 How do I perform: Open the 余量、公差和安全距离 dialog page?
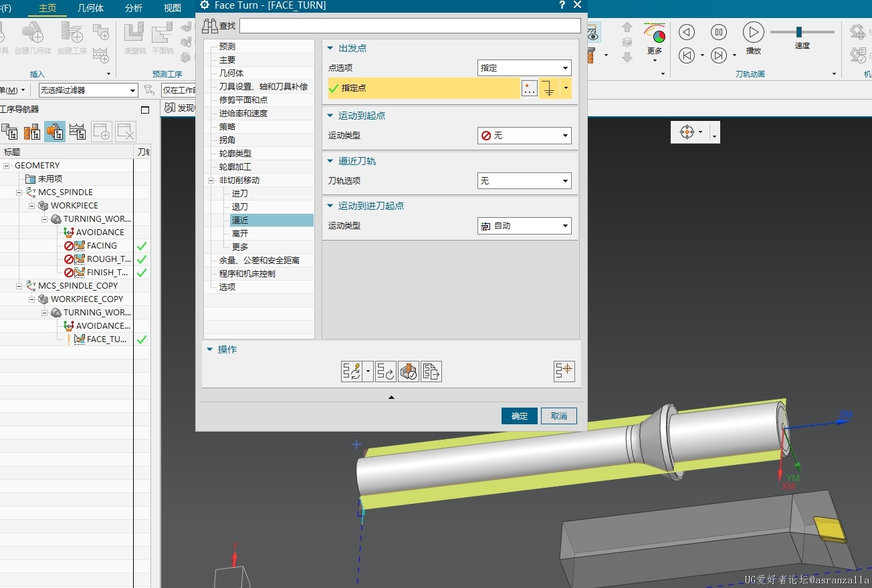point(259,261)
